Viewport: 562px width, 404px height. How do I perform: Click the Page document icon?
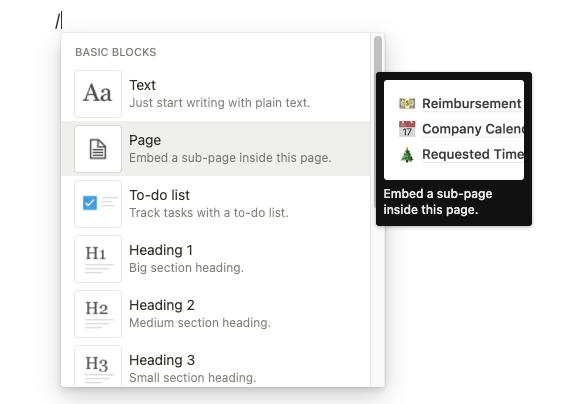pos(98,149)
